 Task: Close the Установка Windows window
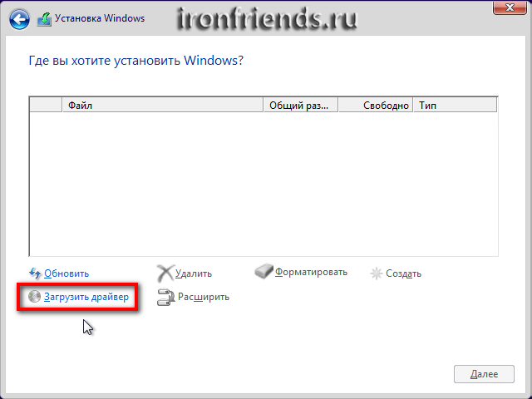pos(510,8)
